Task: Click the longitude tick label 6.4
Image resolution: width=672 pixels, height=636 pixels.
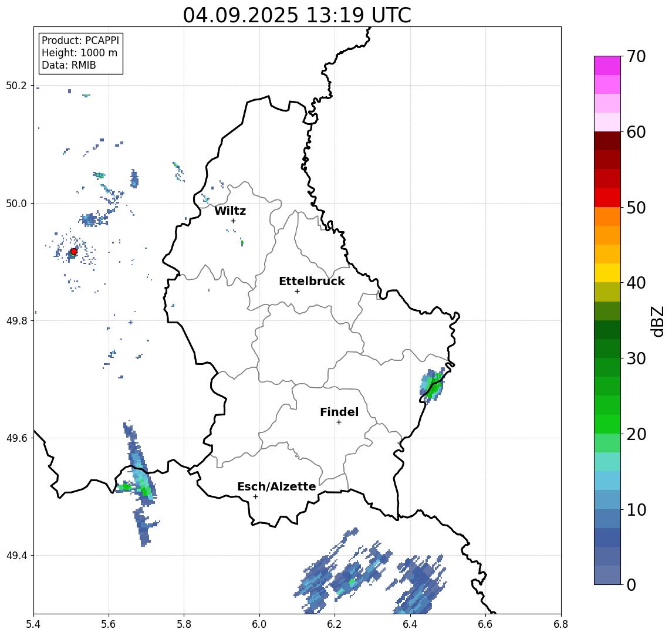Action: [x=411, y=624]
